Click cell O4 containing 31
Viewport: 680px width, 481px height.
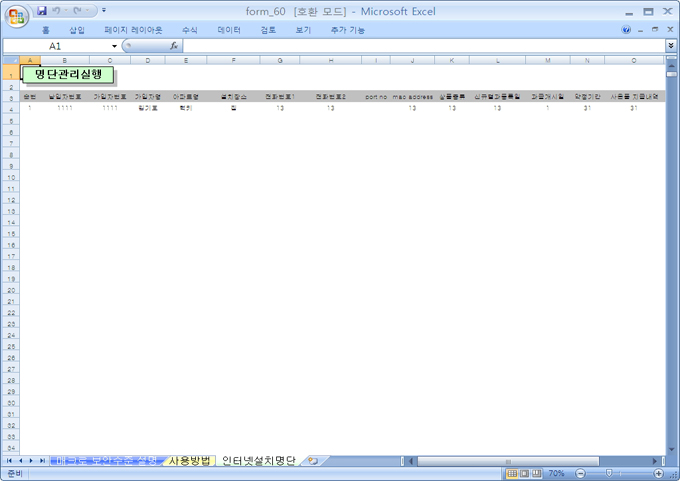pos(634,108)
